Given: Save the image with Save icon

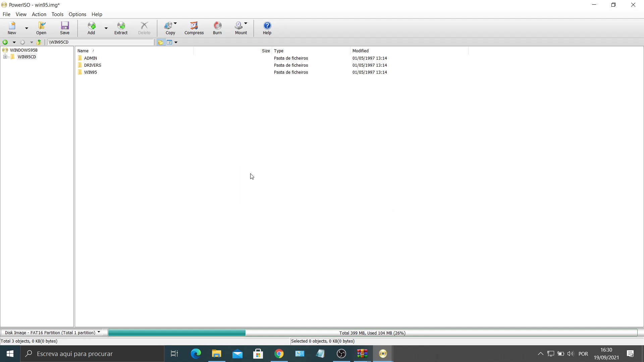Looking at the screenshot, I should (x=65, y=28).
